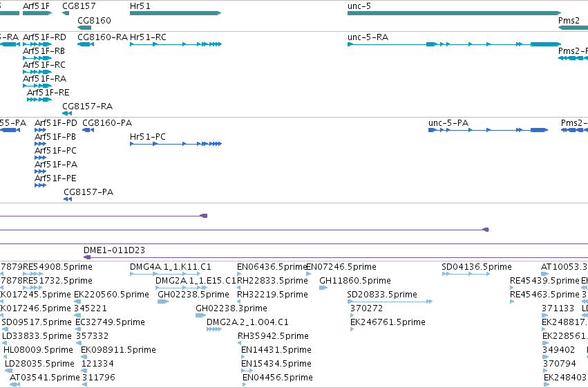Viewport: 588px width, 388px height.
Task: Select the unc-5-RA transcript label
Action: (368, 37)
